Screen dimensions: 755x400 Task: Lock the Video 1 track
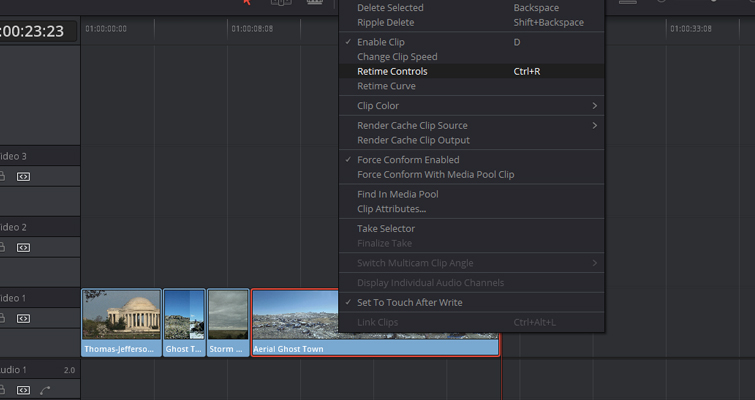(x=3, y=318)
